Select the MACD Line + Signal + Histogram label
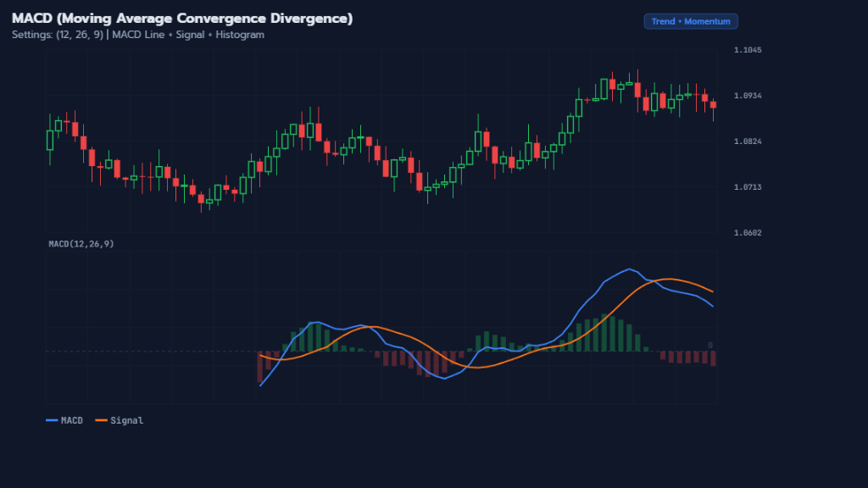The width and height of the screenshot is (868, 488). [x=188, y=36]
